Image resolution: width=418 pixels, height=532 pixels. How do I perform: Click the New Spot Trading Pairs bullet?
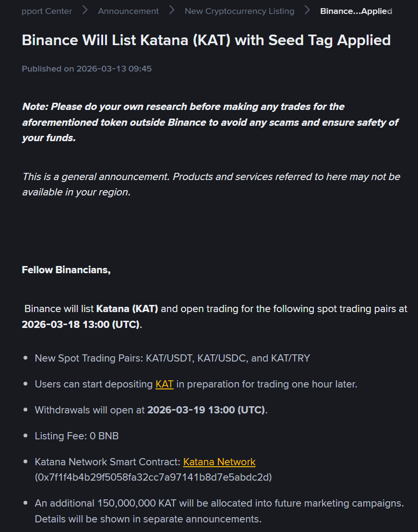tap(172, 359)
